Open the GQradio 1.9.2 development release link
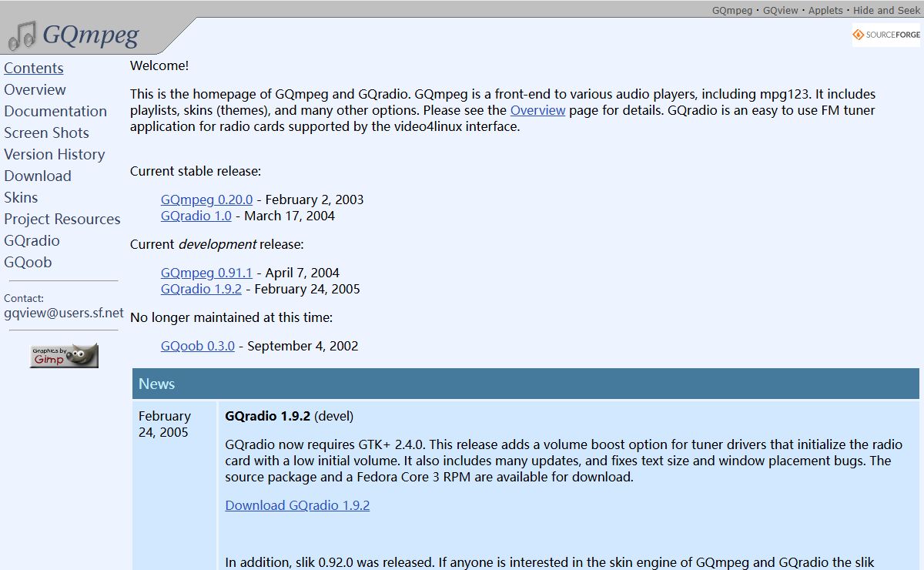This screenshot has width=924, height=570. click(x=201, y=289)
